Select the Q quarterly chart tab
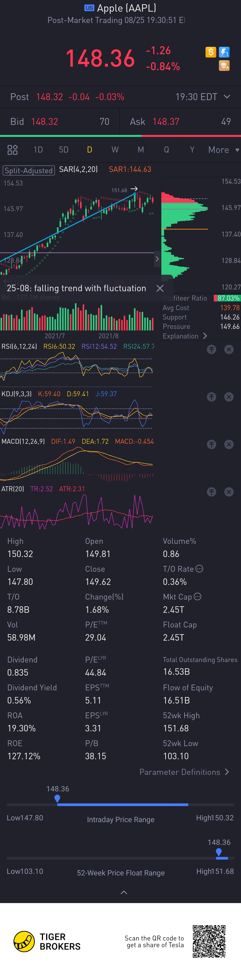 [x=166, y=150]
